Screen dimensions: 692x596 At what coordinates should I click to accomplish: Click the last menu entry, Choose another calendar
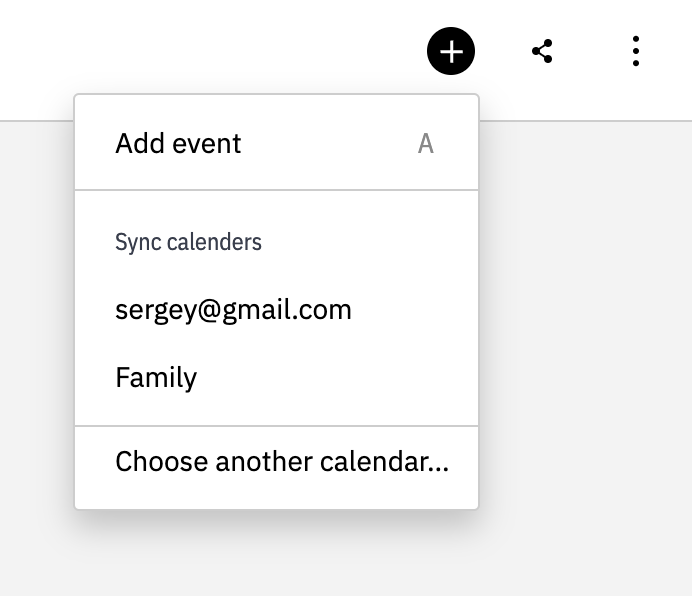[282, 461]
